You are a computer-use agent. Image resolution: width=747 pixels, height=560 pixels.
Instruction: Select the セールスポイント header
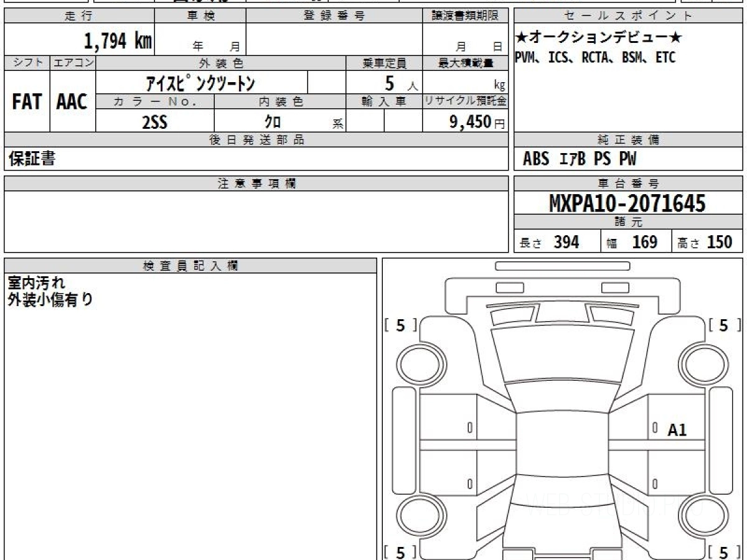click(x=629, y=16)
